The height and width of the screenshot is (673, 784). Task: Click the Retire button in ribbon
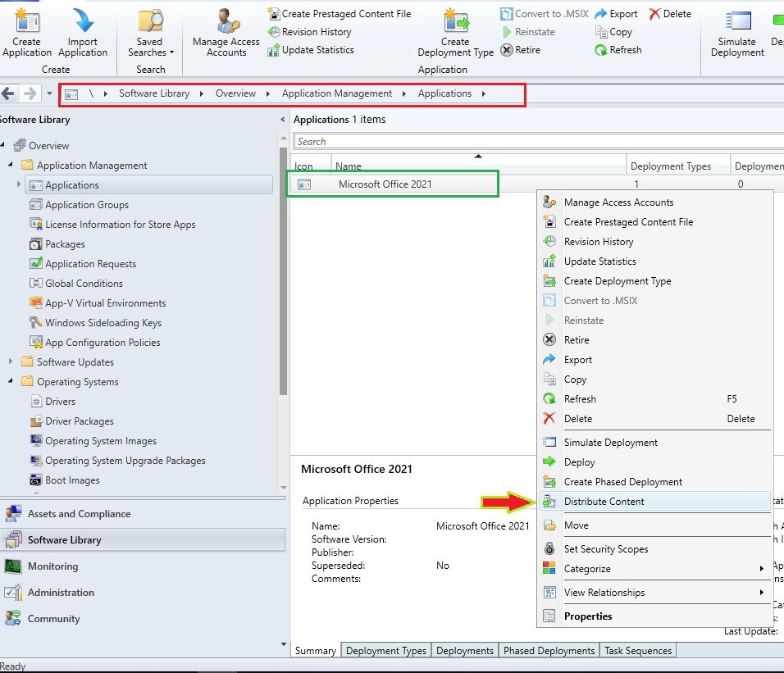pyautogui.click(x=521, y=50)
